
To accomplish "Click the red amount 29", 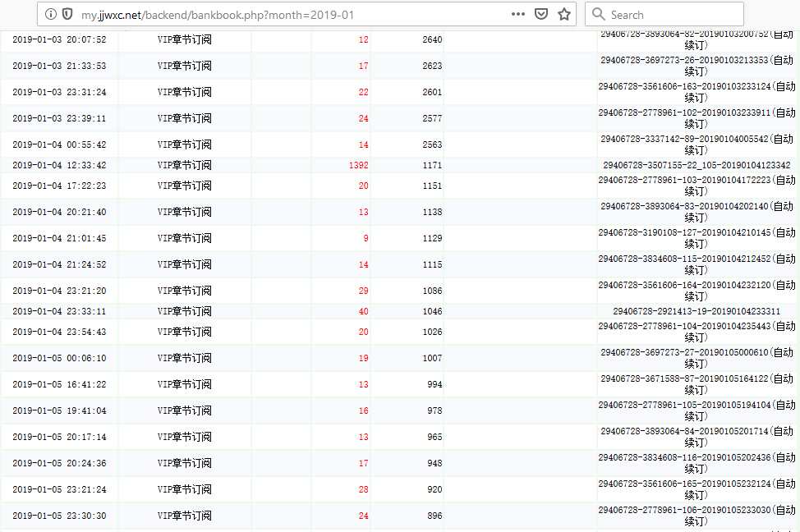I will point(363,291).
